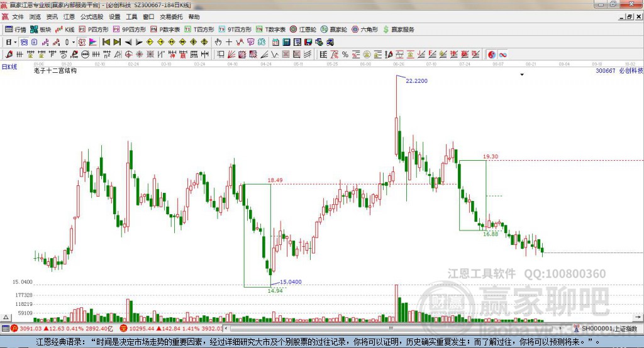Click the black right arrow icon
This screenshot has width=644, height=348.
pos(139,42)
